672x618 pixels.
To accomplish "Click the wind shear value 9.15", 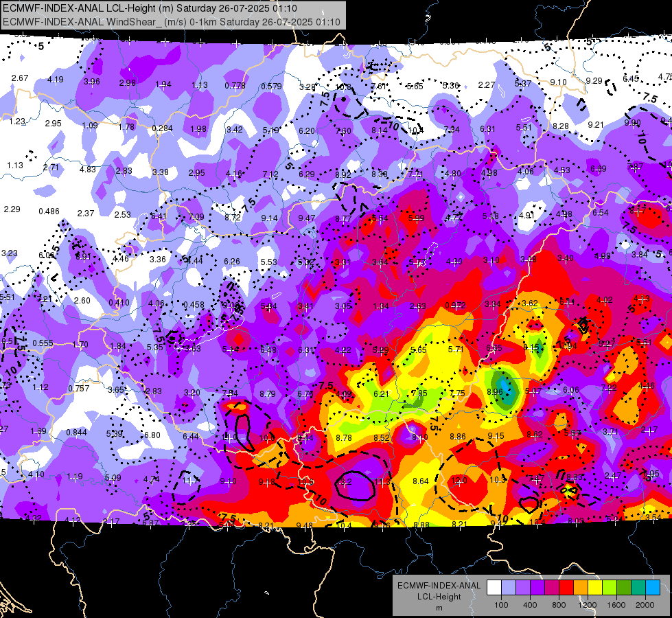I will pos(496,436).
